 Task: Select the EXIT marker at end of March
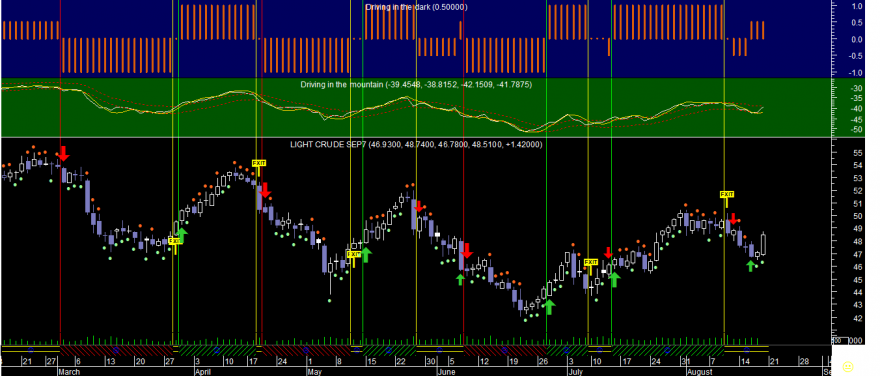click(x=175, y=241)
